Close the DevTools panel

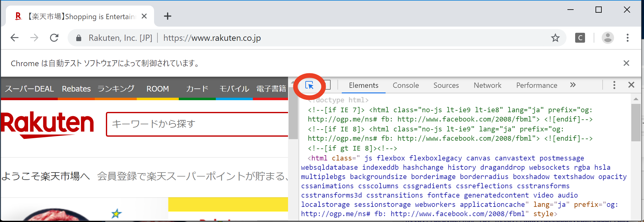point(631,85)
